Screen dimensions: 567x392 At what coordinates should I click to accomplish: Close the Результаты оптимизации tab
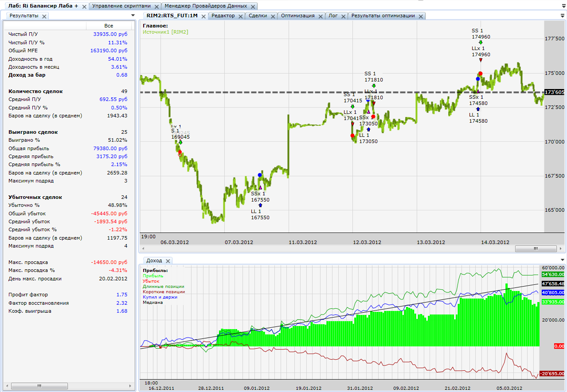coord(420,16)
